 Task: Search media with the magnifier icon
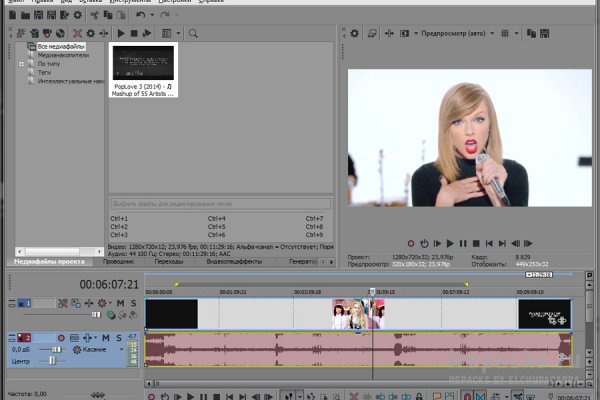tap(193, 33)
